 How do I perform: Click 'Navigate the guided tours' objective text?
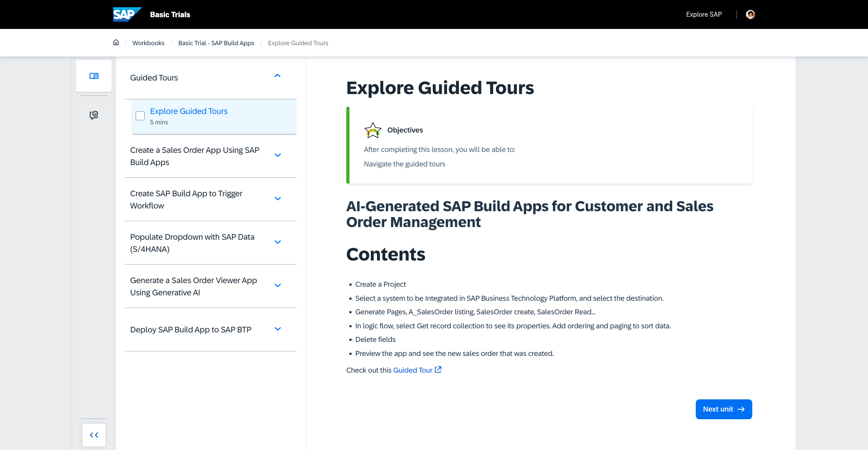[x=405, y=164]
